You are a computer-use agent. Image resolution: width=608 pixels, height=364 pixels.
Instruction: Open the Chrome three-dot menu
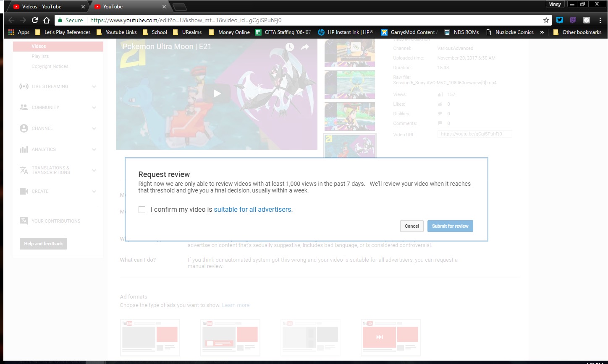[600, 20]
